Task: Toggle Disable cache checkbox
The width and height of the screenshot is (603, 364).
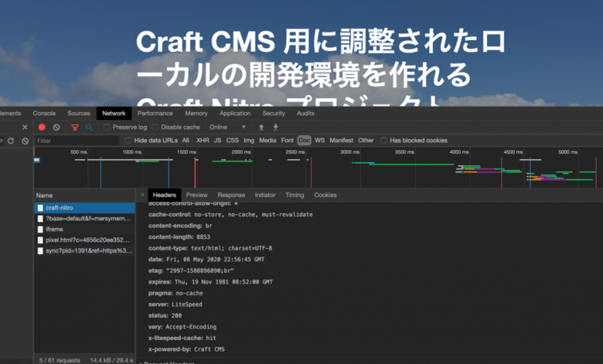Action: [x=156, y=127]
